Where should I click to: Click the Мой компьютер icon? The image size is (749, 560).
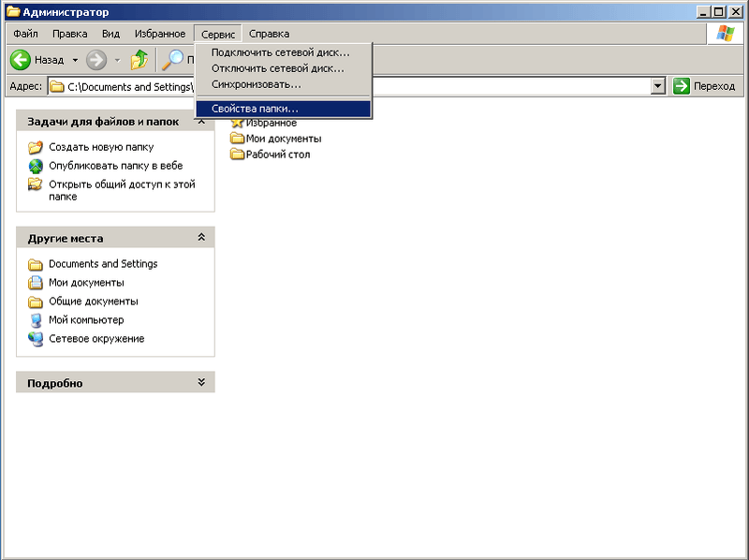click(x=36, y=320)
